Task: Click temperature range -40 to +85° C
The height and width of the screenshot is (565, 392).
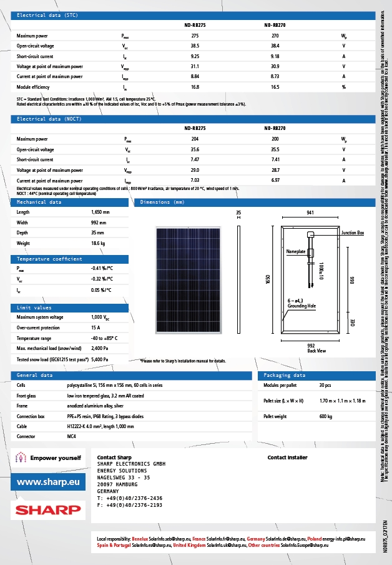Action: (x=104, y=338)
